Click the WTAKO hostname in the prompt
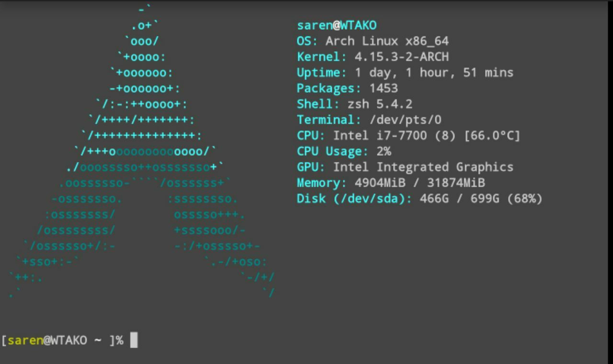 [x=69, y=341]
